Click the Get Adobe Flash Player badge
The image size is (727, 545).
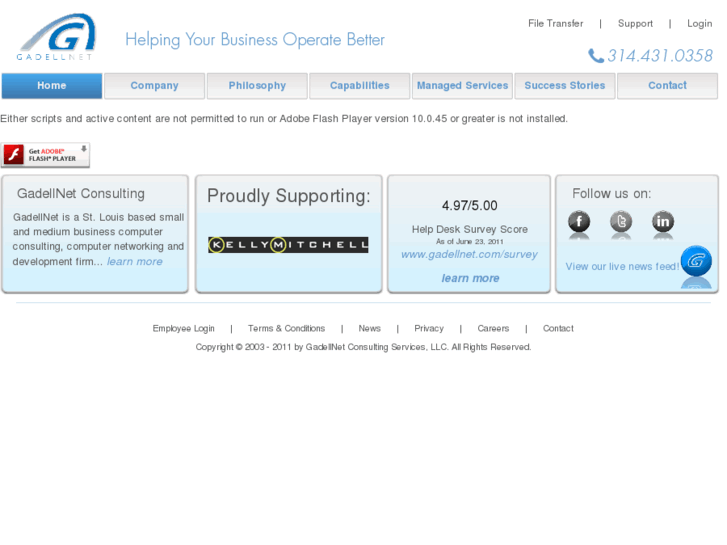(45, 155)
